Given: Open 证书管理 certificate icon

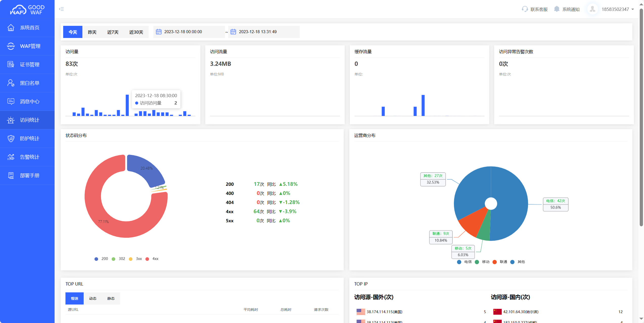Looking at the screenshot, I should 11,65.
